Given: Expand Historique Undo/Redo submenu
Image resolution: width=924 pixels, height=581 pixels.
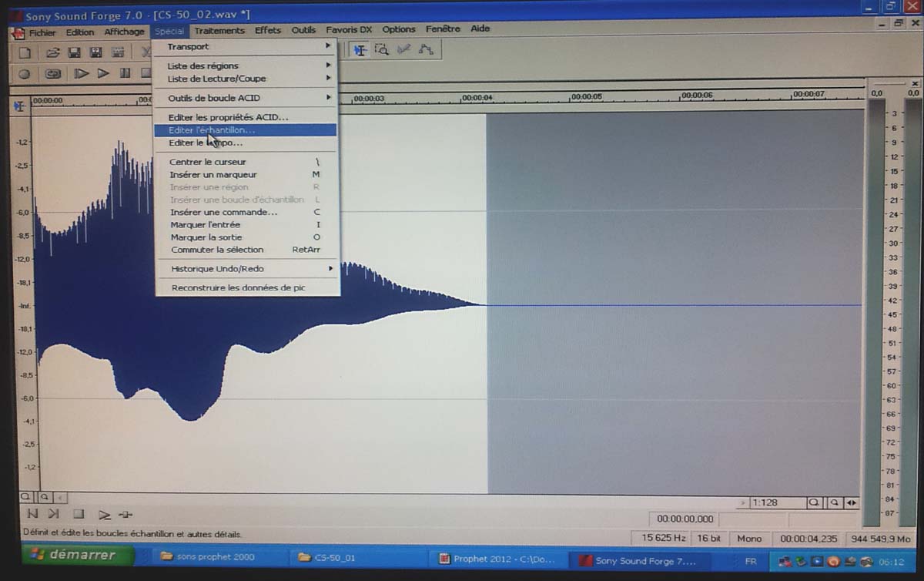Looking at the screenshot, I should pyautogui.click(x=246, y=269).
